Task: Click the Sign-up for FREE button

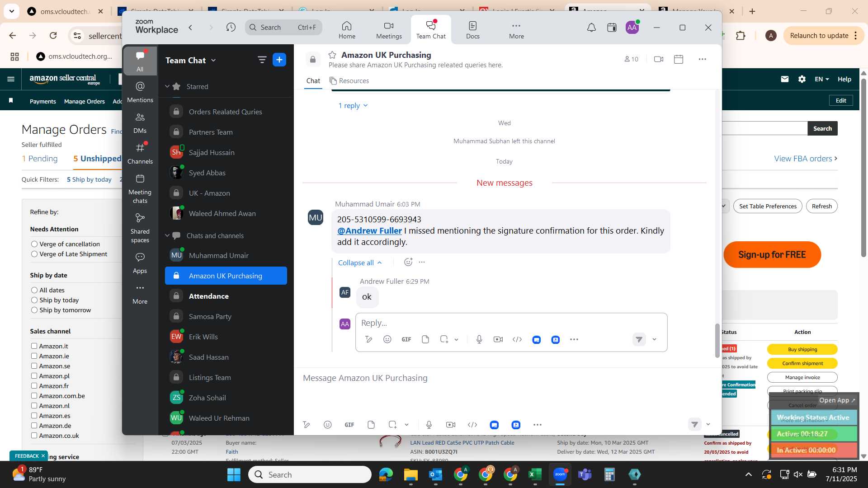Action: 772,254
